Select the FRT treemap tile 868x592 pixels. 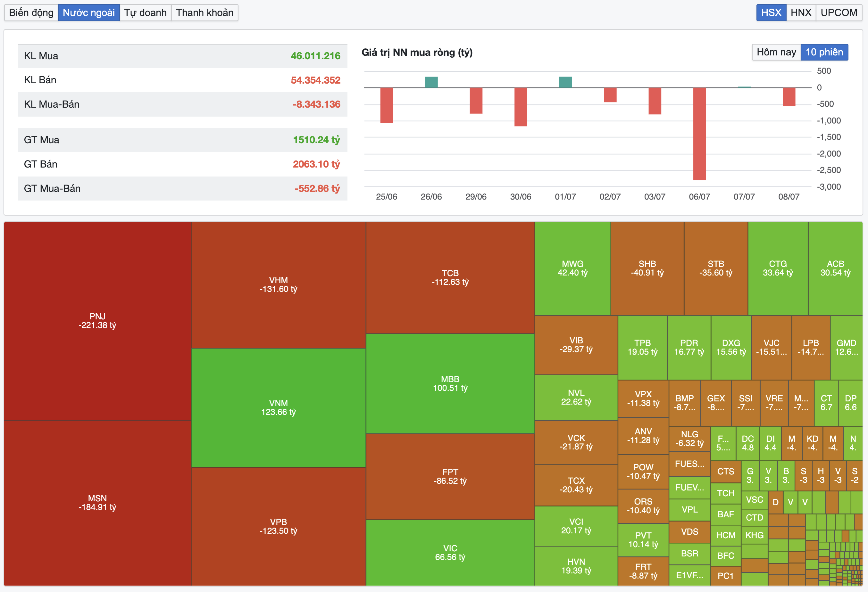click(x=643, y=571)
